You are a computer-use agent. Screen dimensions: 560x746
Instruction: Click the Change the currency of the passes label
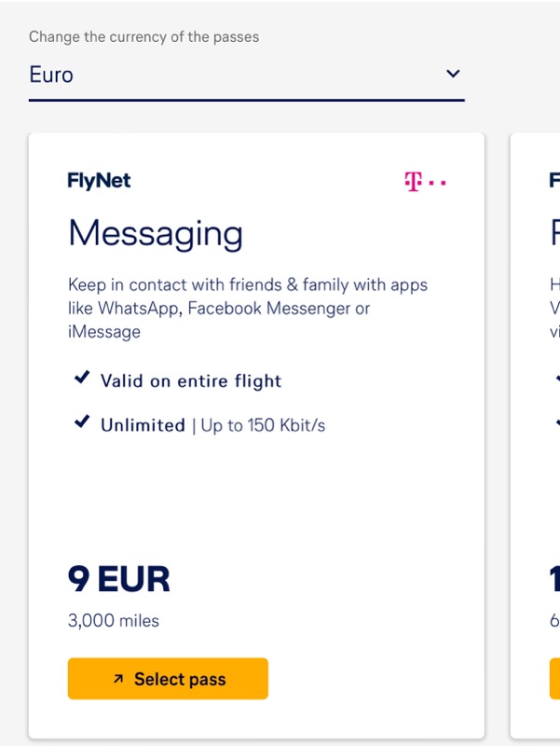pos(143,37)
